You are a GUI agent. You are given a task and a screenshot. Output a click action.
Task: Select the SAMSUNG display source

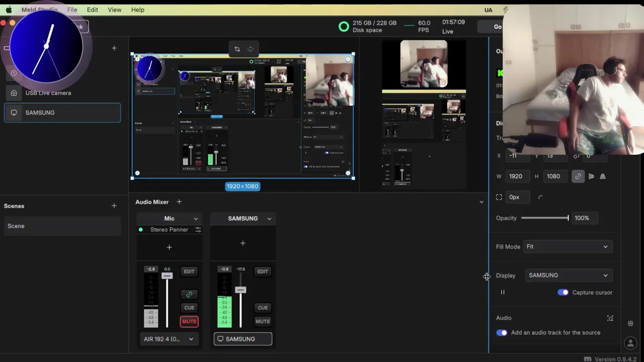tap(62, 113)
